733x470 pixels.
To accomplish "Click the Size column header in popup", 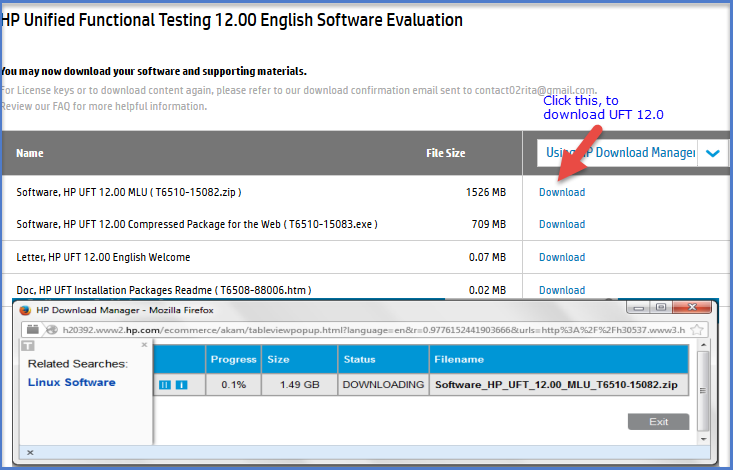I will click(300, 359).
